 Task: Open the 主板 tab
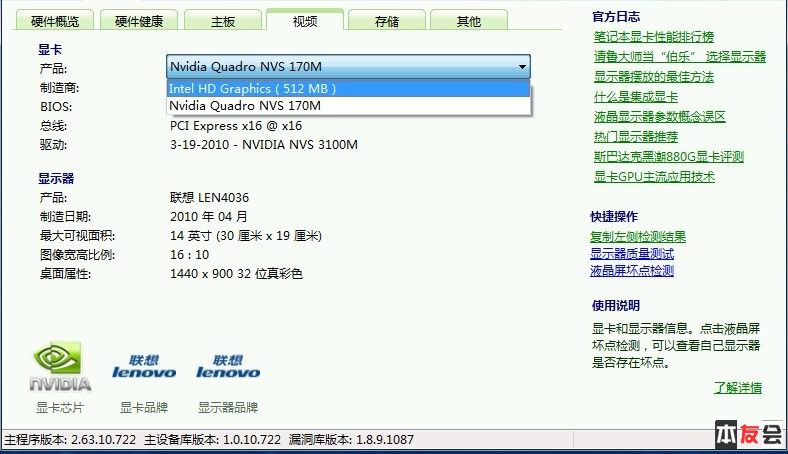223,21
